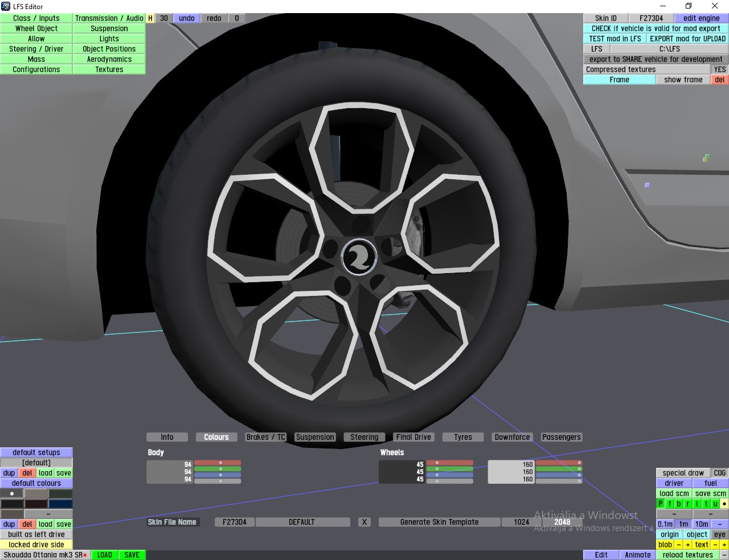Toggle Compressed textures YES option
Image resolution: width=729 pixels, height=560 pixels.
coord(720,69)
